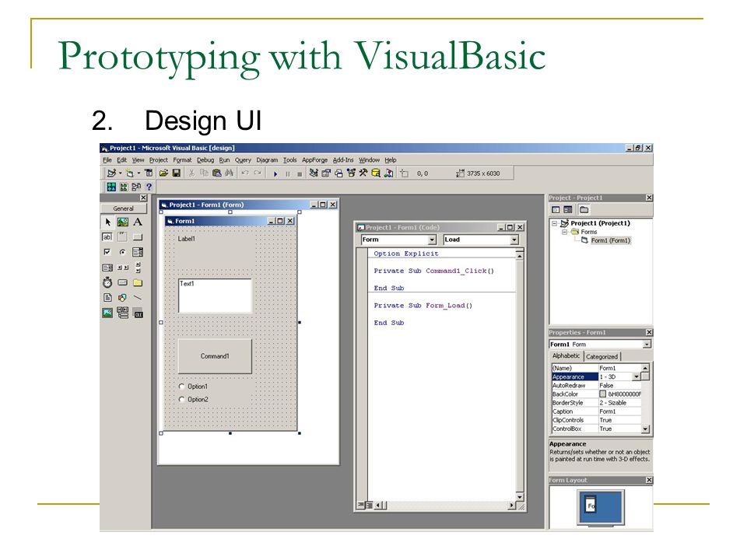
Task: Open the Appearance value dropdown arrow
Action: (636, 376)
